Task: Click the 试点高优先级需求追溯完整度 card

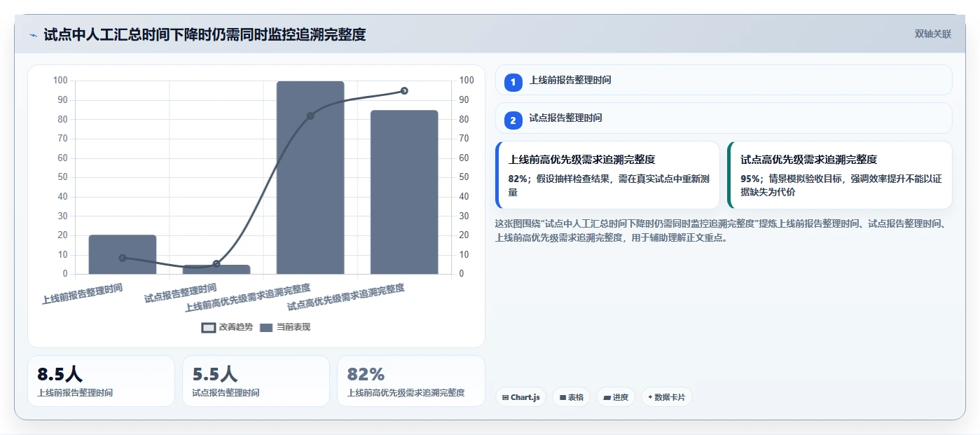Action: 840,175
